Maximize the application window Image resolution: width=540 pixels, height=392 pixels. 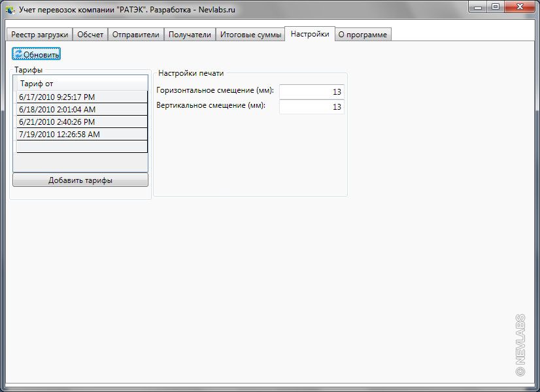[x=496, y=7]
